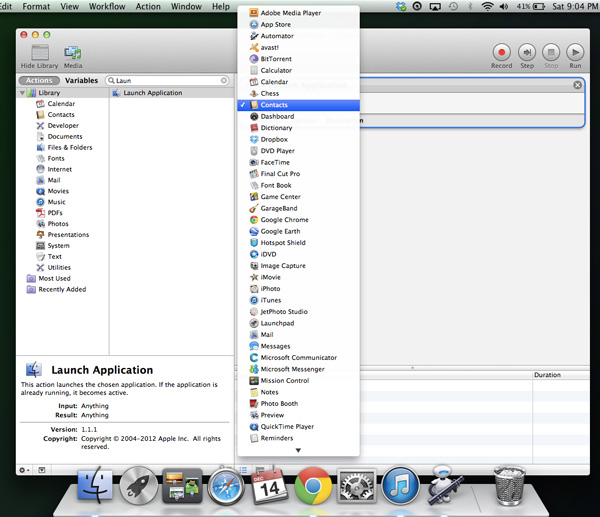The width and height of the screenshot is (600, 517).
Task: Switch to the Variables tab
Action: tap(82, 80)
